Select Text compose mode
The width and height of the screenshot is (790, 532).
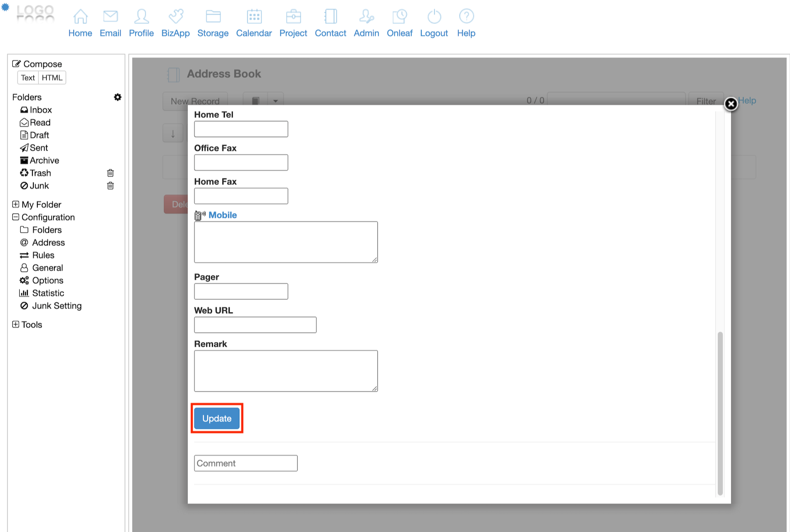[x=28, y=78]
